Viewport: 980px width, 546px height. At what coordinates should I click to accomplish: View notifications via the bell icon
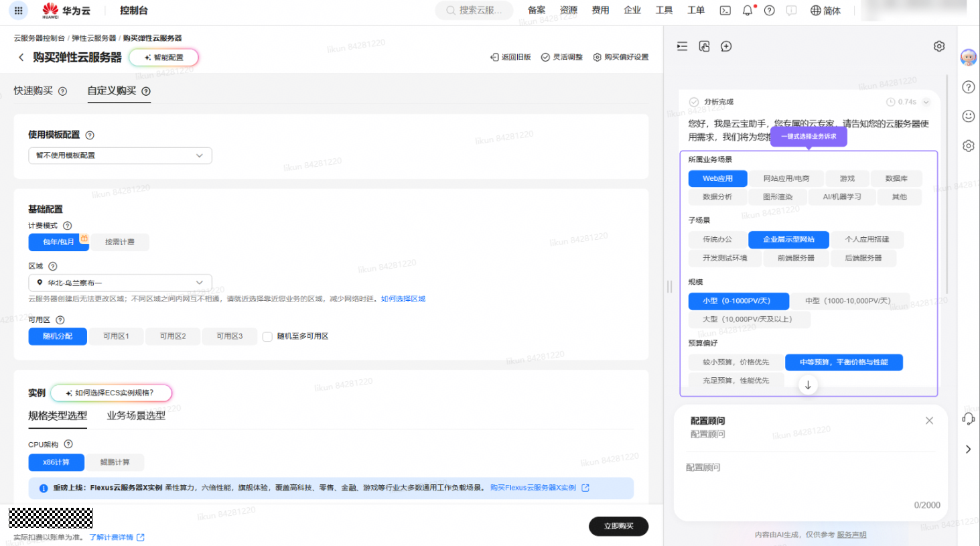pyautogui.click(x=748, y=11)
